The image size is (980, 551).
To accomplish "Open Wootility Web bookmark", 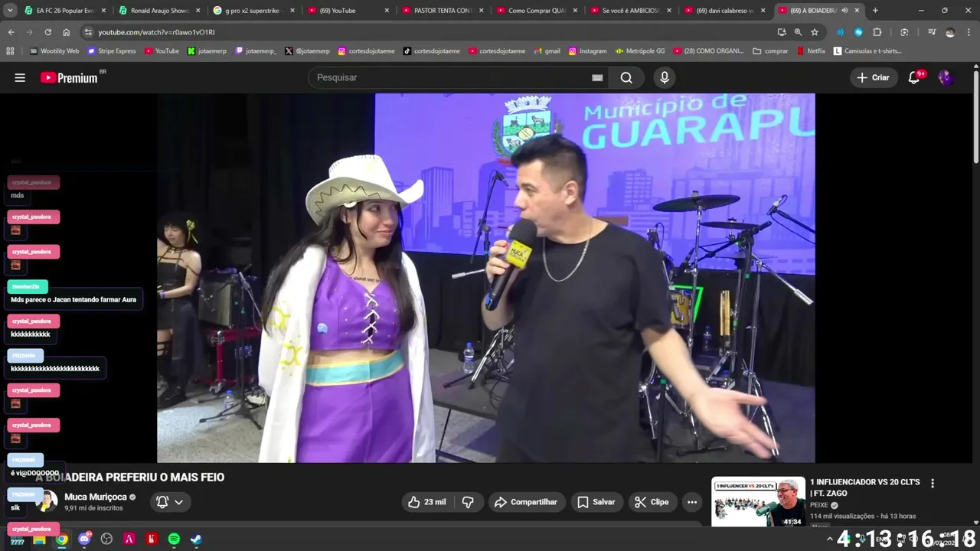I will 54,51.
